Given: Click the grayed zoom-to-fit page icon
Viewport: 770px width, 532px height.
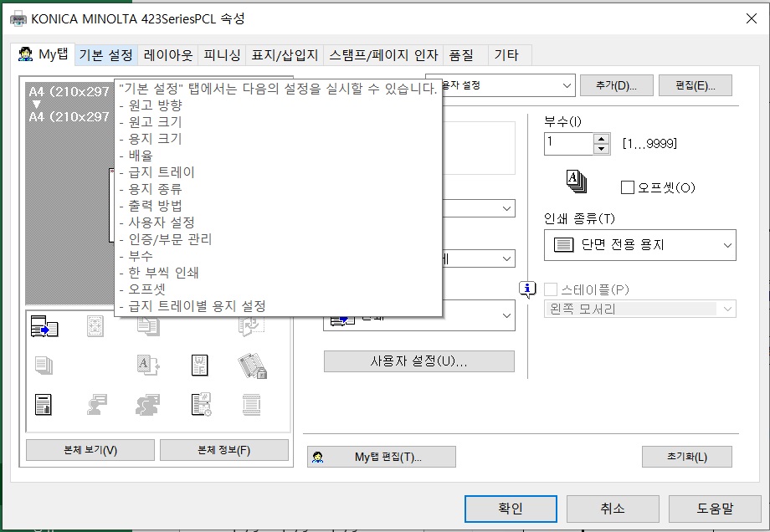Looking at the screenshot, I should (95, 326).
